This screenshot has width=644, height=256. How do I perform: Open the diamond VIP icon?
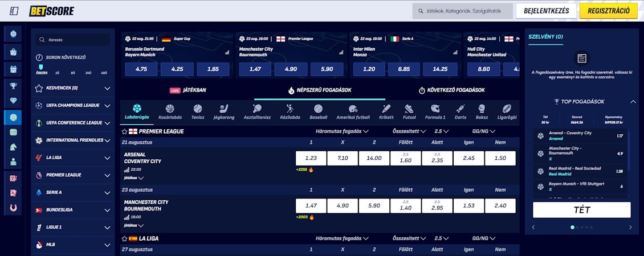[13, 101]
